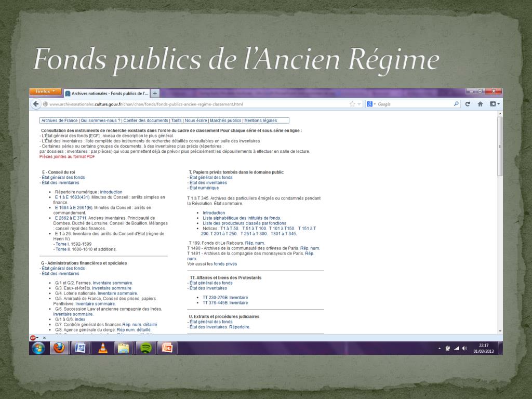Open Windows Explorer folder taskbar icon
The width and height of the screenshot is (532, 399).
(x=124, y=348)
